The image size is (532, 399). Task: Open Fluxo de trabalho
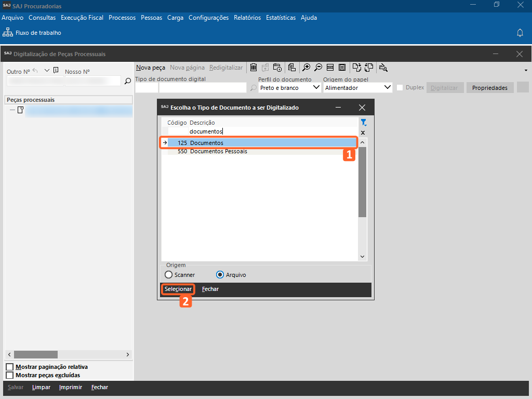click(32, 33)
